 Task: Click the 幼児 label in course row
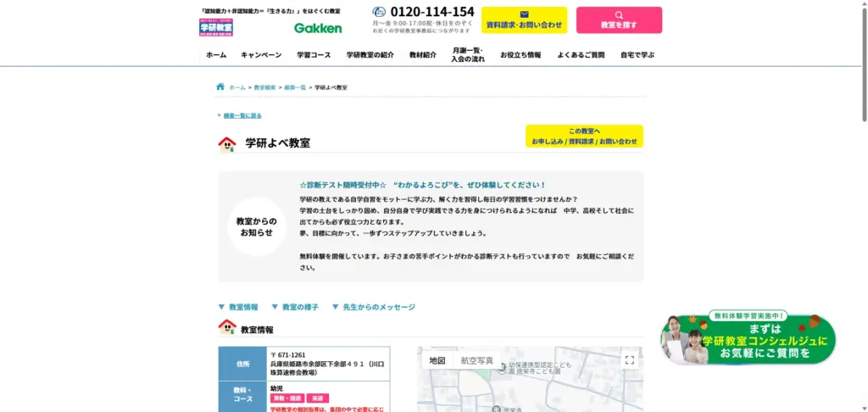pos(275,388)
